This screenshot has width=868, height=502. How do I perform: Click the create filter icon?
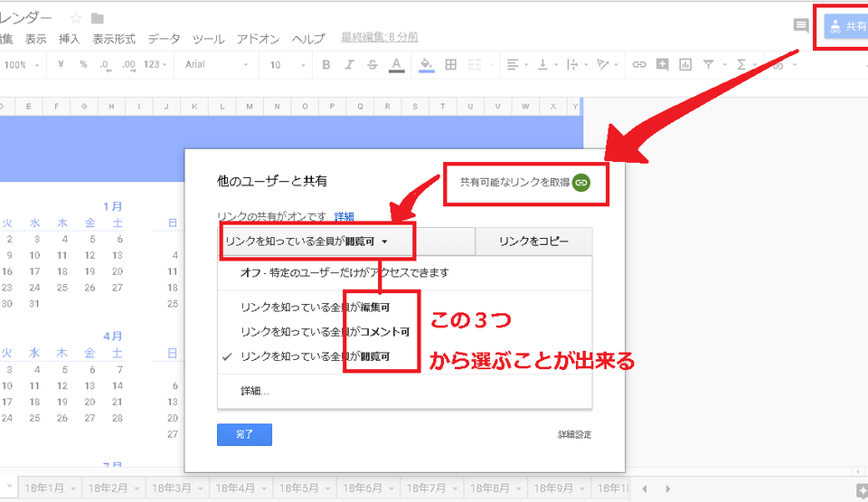coord(708,65)
